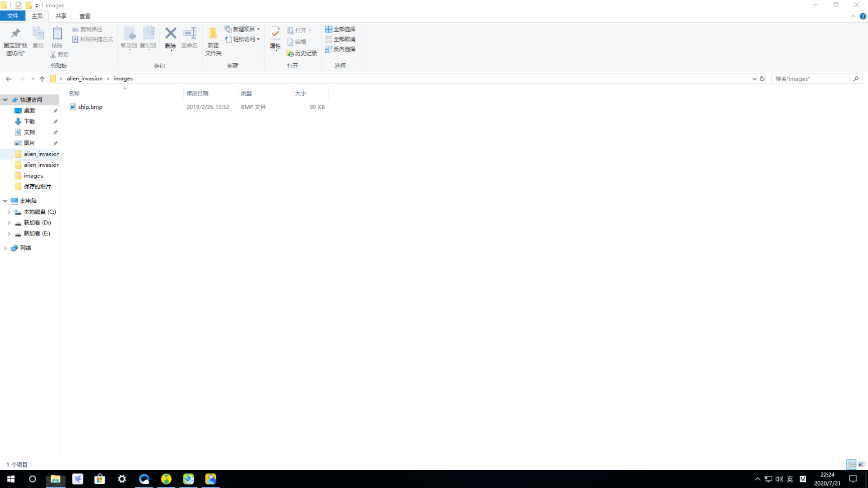Open Downloads (下载) in the sidebar
The width and height of the screenshot is (868, 488).
29,121
